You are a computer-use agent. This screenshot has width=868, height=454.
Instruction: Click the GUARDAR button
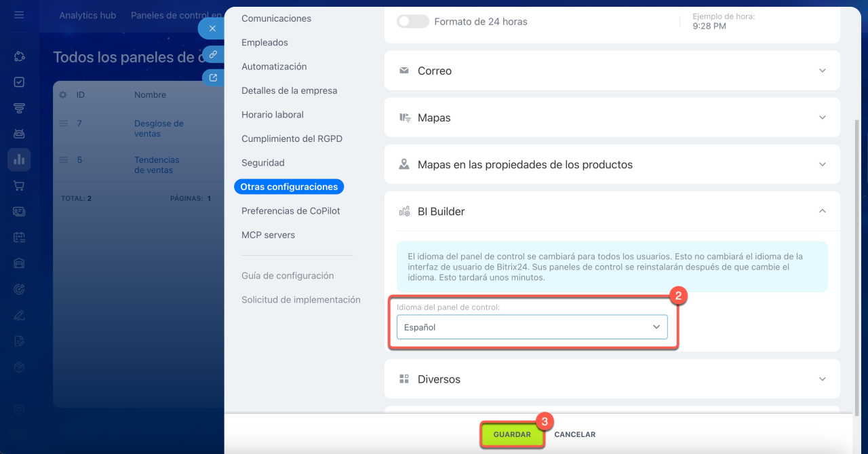click(512, 434)
